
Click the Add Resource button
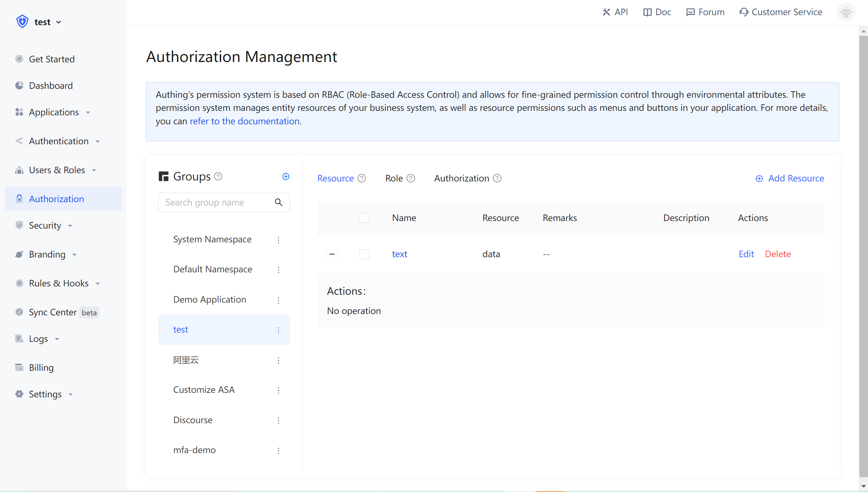790,178
